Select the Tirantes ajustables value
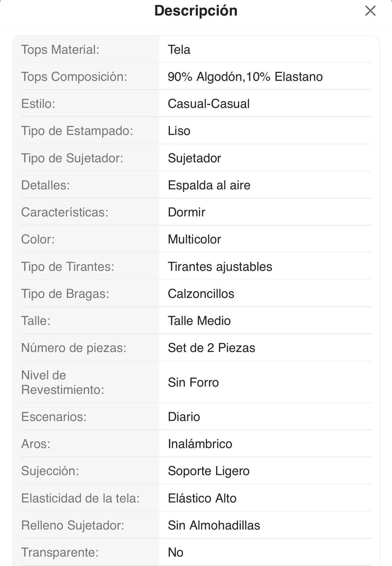Image resolution: width=392 pixels, height=566 pixels. [x=220, y=267]
